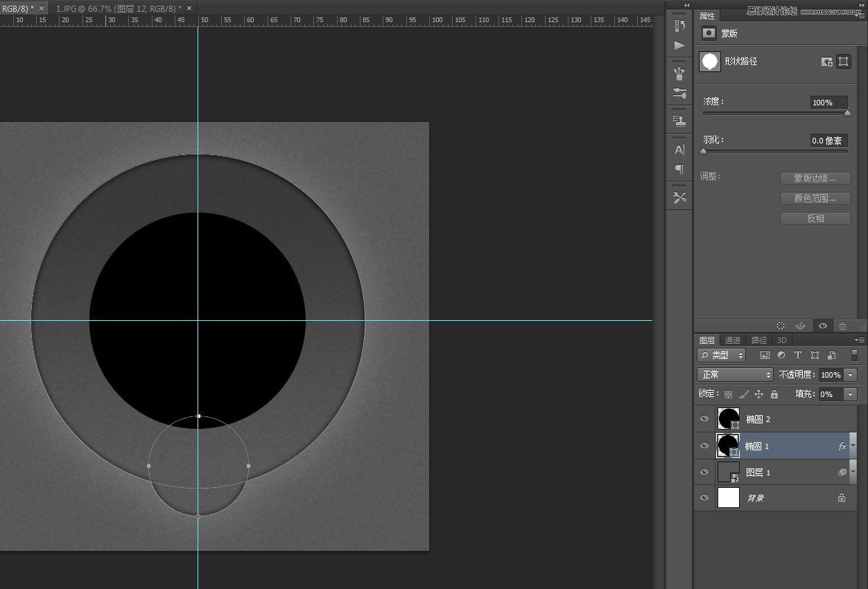The height and width of the screenshot is (589, 868).
Task: Open the Character panel icon
Action: click(679, 150)
